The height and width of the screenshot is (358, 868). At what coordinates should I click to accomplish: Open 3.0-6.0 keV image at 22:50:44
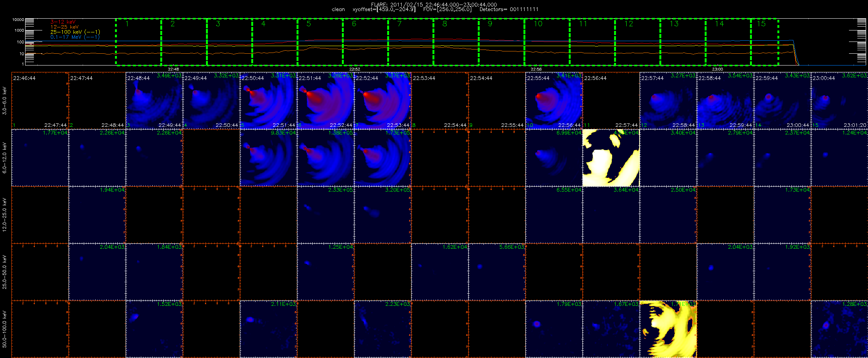tap(268, 101)
